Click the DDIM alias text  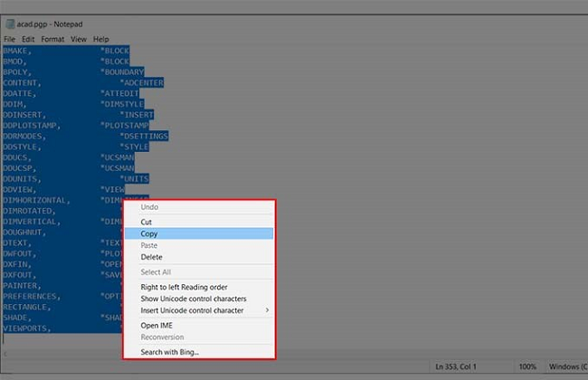point(14,104)
